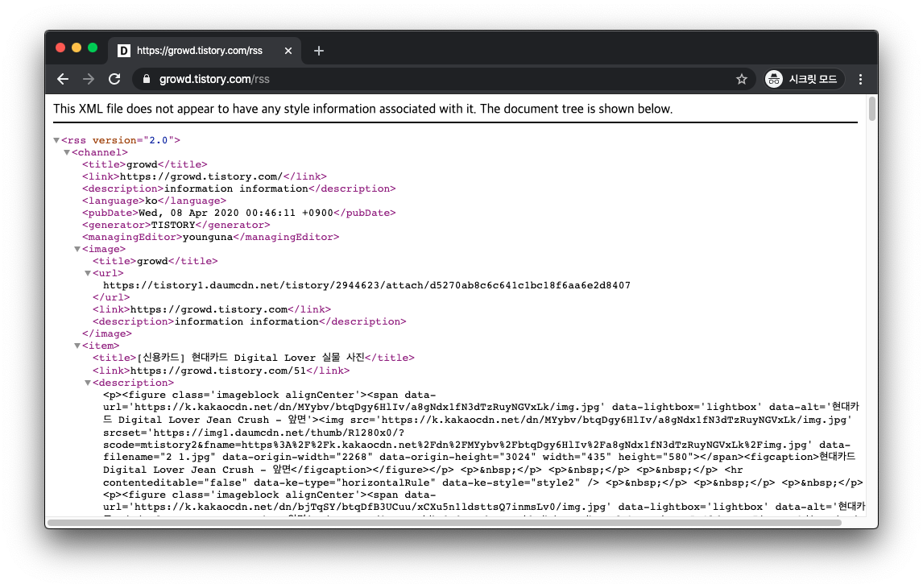Collapse the rss version node
The width and height of the screenshot is (923, 588).
pos(56,140)
